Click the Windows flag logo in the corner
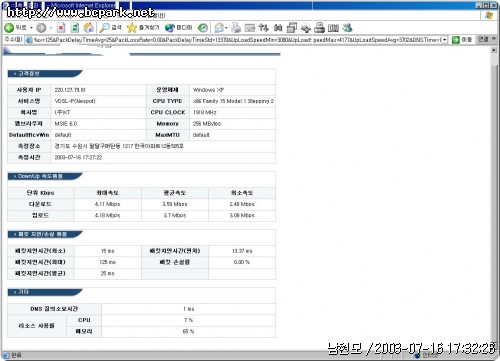This screenshot has width=500, height=361. pos(489,15)
